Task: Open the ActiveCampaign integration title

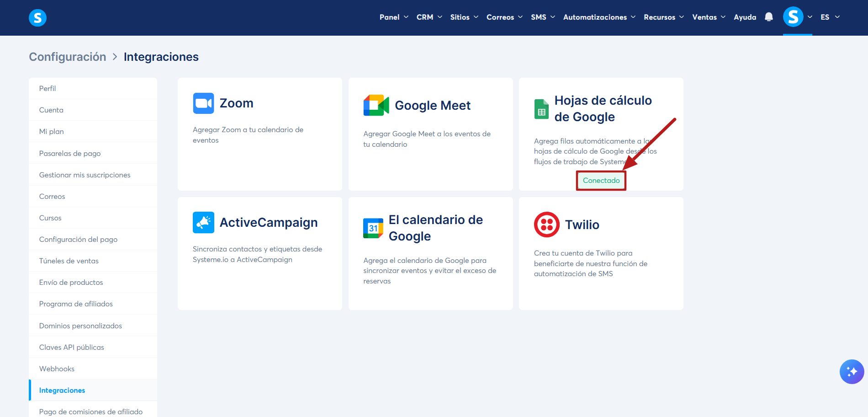Action: (x=269, y=223)
